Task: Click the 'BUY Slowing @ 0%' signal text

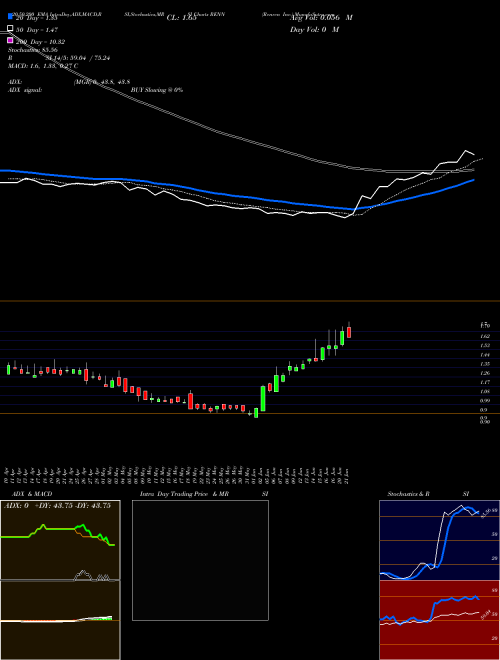Action: (x=157, y=90)
